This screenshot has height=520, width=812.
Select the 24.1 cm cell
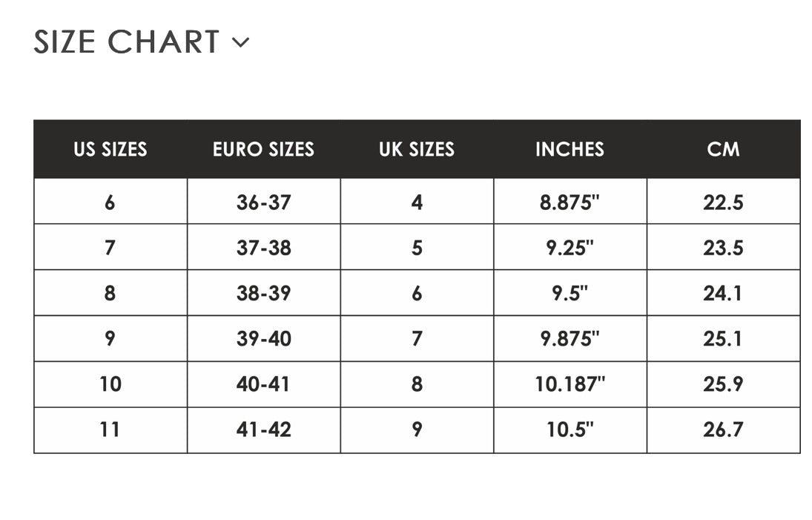pyautogui.click(x=723, y=293)
